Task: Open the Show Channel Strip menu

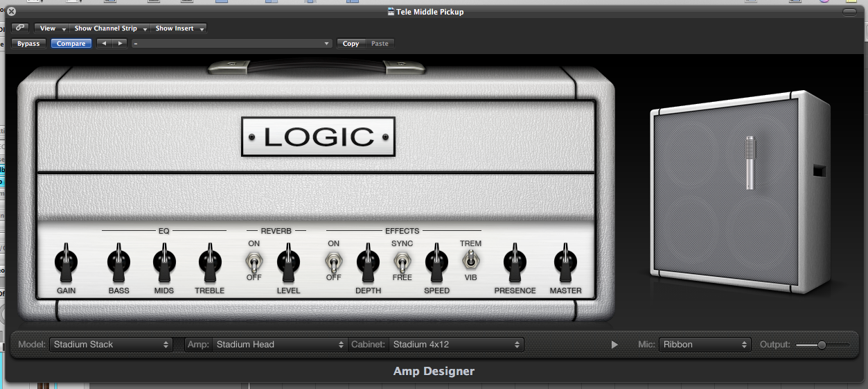Action: pyautogui.click(x=111, y=28)
